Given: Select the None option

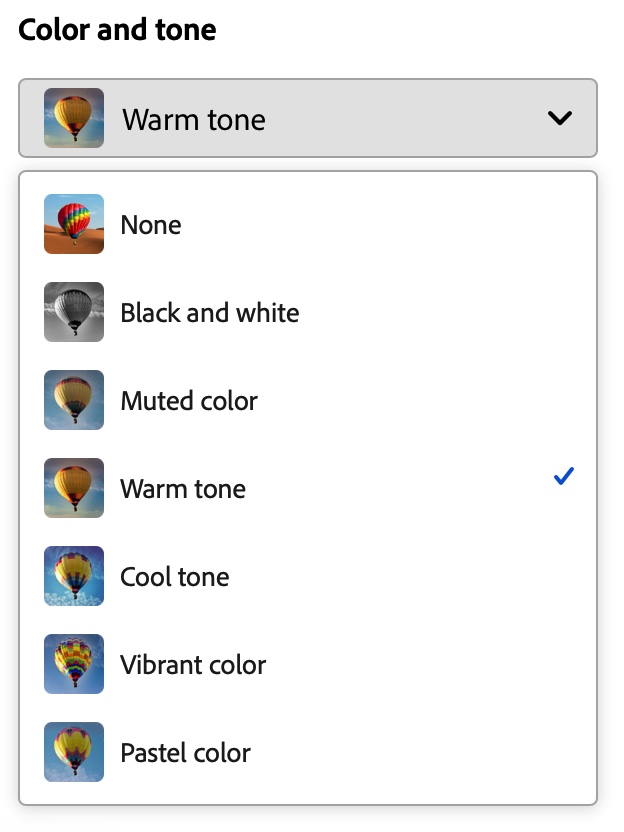Looking at the screenshot, I should [x=151, y=225].
